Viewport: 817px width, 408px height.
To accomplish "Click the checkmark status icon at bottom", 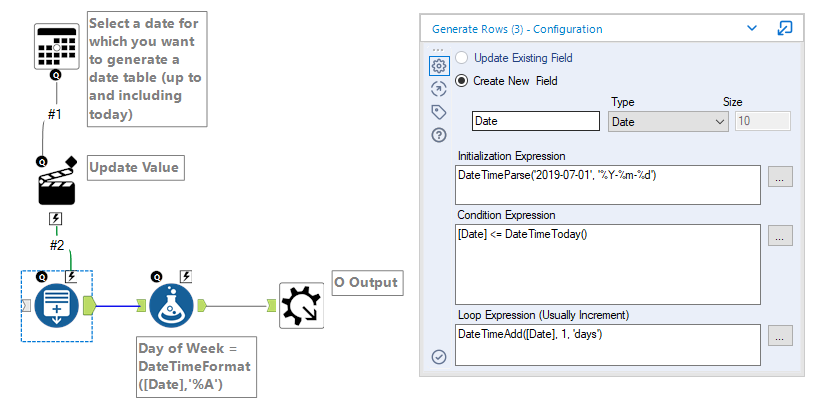I will coord(438,357).
